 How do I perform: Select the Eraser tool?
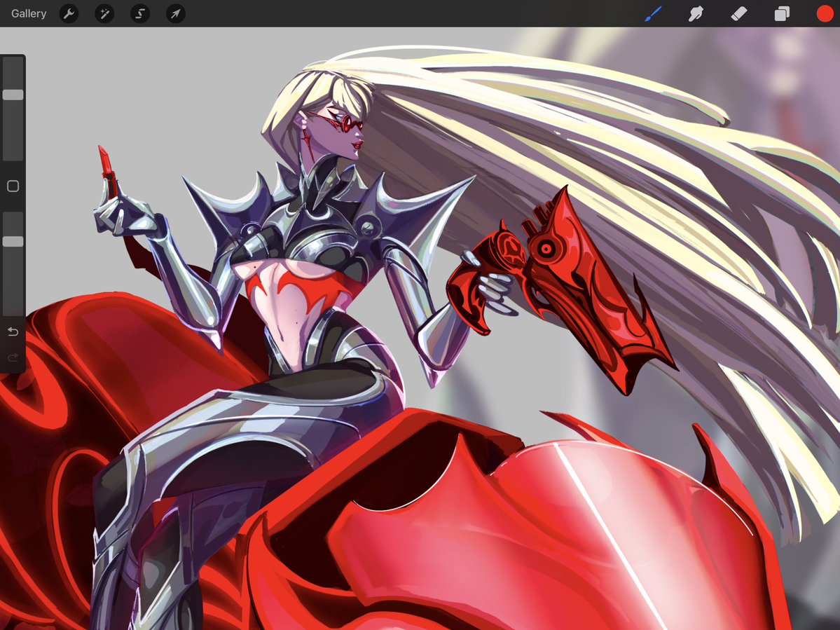click(x=738, y=13)
